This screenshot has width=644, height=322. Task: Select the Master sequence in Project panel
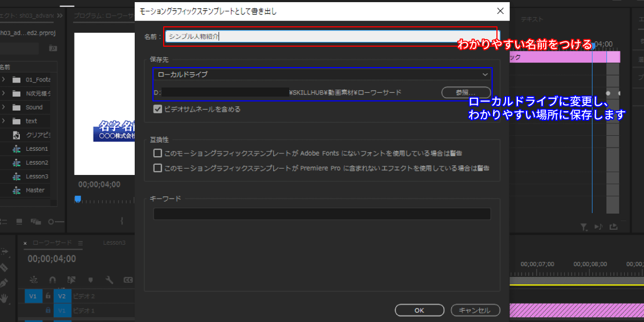tap(35, 191)
